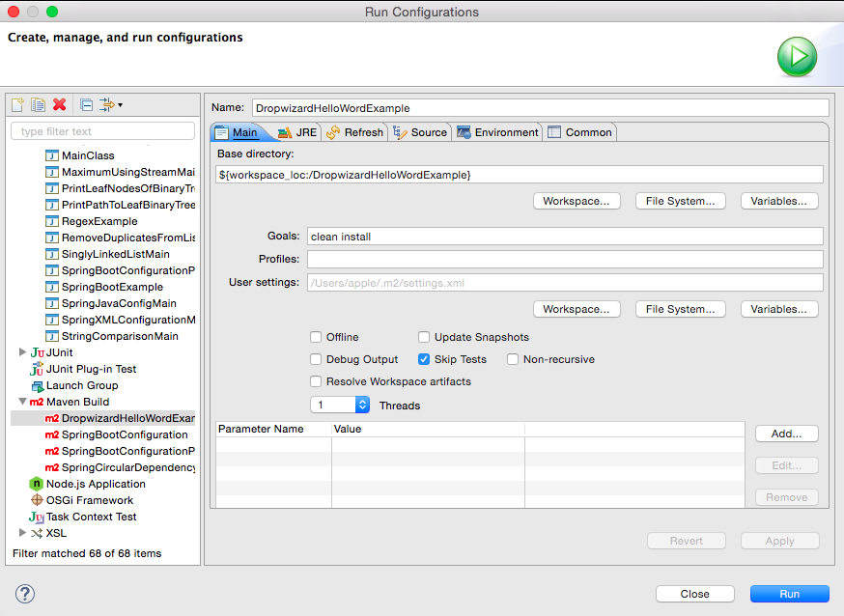This screenshot has width=844, height=616.
Task: Open the help question mark icon
Action: 25,594
